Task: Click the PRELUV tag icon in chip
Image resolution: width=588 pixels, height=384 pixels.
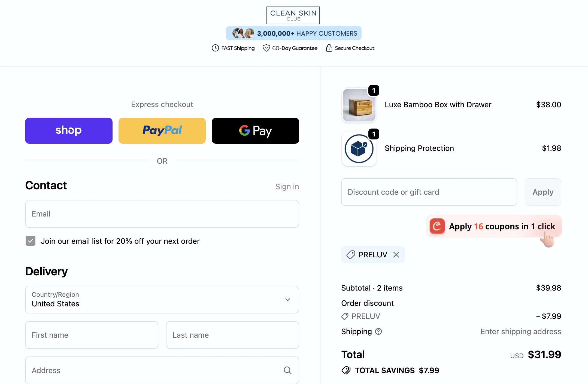Action: tap(351, 255)
